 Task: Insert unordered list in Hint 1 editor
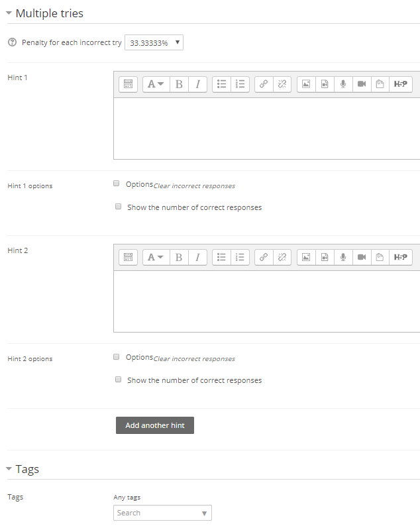point(222,84)
